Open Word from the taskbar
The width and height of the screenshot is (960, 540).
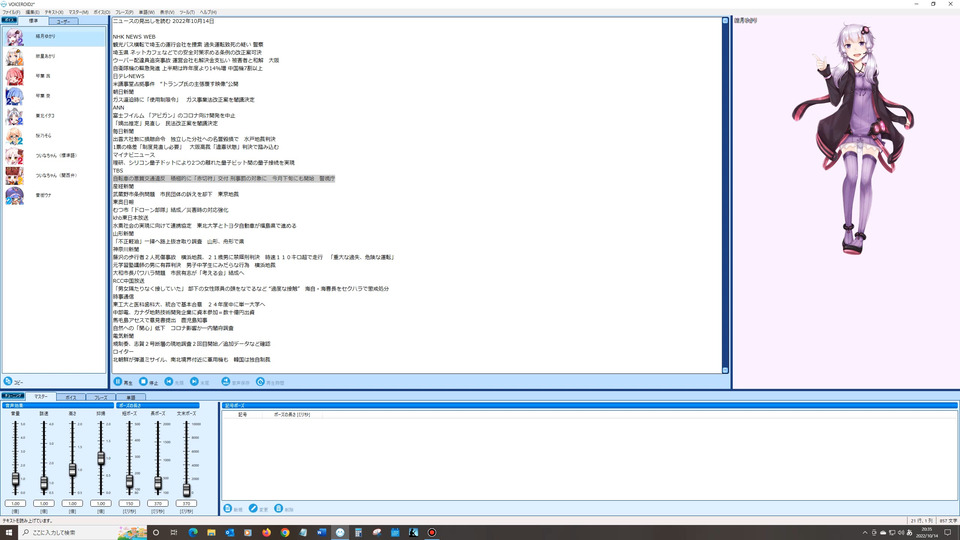click(x=321, y=533)
